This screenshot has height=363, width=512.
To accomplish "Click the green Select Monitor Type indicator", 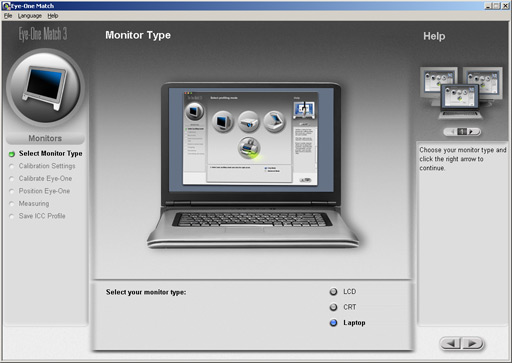I will point(12,154).
